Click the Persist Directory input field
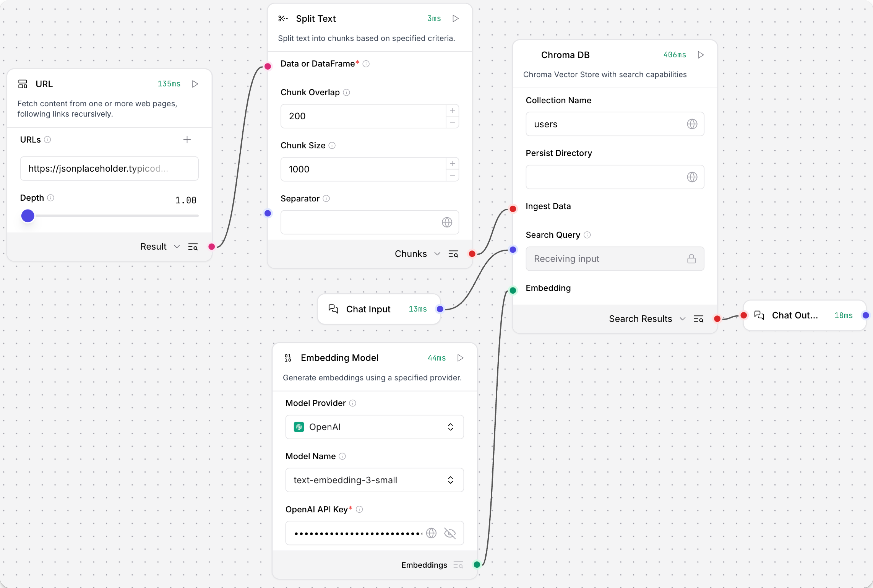 tap(604, 177)
